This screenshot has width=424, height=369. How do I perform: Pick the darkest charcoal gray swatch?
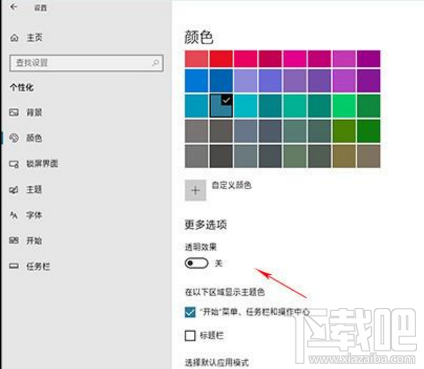click(x=221, y=156)
